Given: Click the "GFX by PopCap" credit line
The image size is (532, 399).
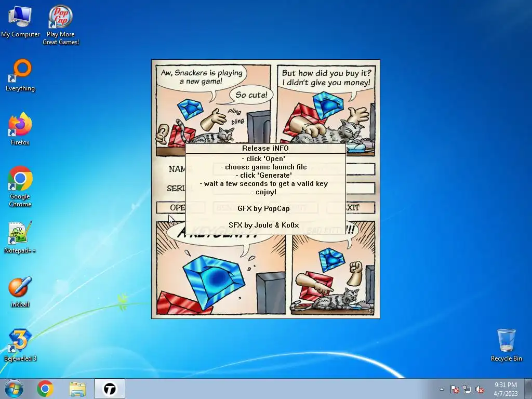Looking at the screenshot, I should coord(263,208).
